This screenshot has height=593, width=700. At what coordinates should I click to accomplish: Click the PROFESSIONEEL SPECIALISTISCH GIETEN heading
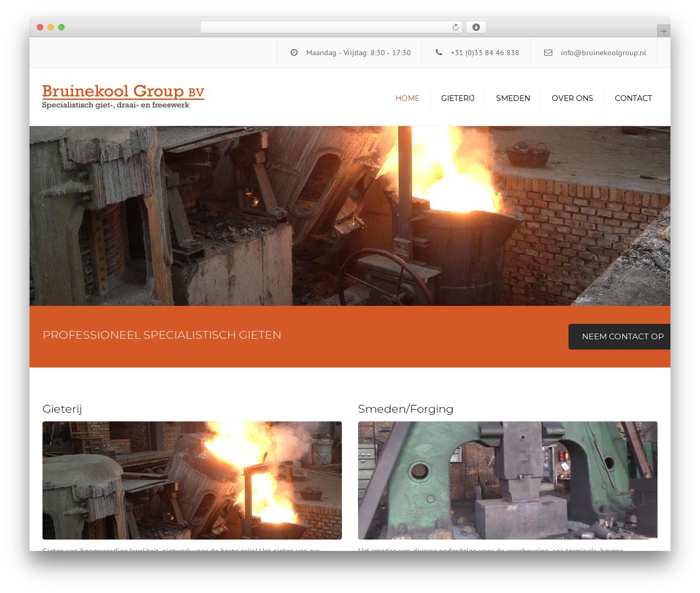[x=162, y=335]
